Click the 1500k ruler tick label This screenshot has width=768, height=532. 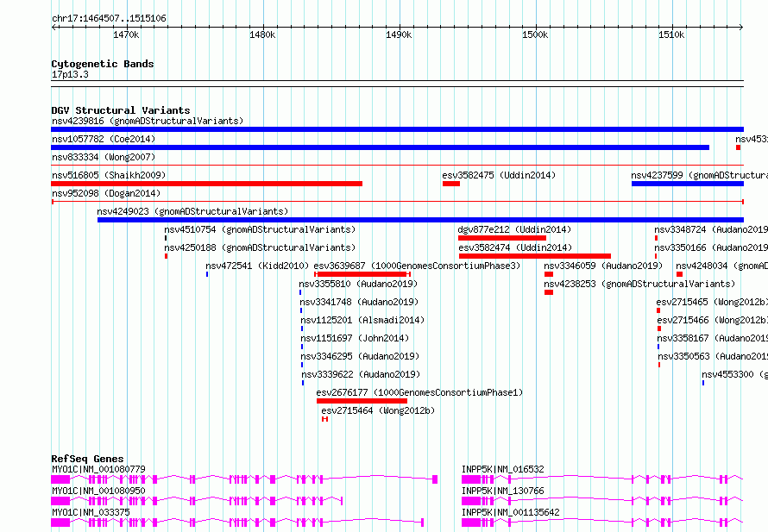[x=535, y=34]
